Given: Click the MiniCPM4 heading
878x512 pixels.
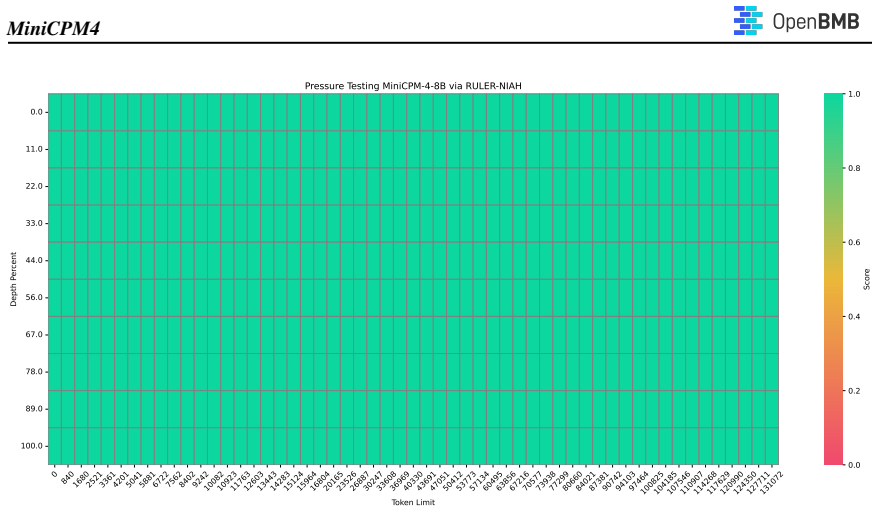Looking at the screenshot, I should [x=53, y=28].
